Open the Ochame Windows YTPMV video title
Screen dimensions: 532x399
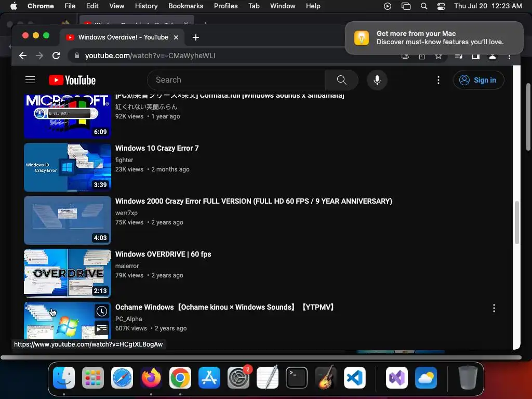(224, 307)
